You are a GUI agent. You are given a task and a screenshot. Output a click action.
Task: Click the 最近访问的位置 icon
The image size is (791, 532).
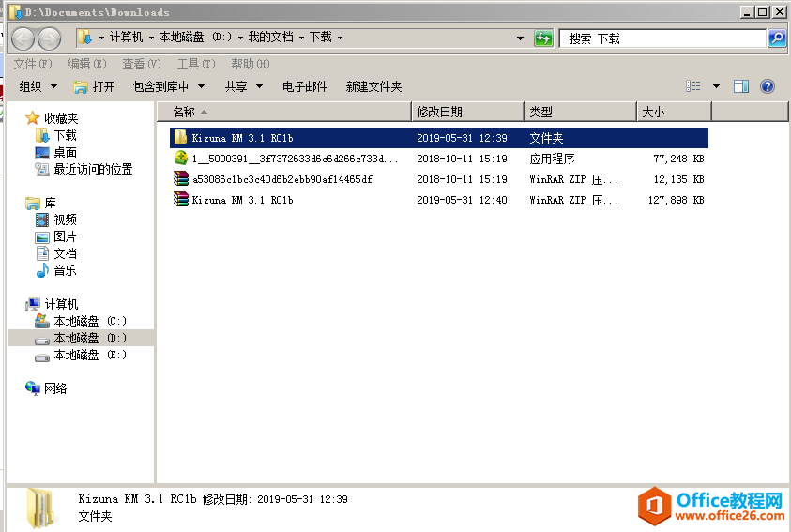42,169
